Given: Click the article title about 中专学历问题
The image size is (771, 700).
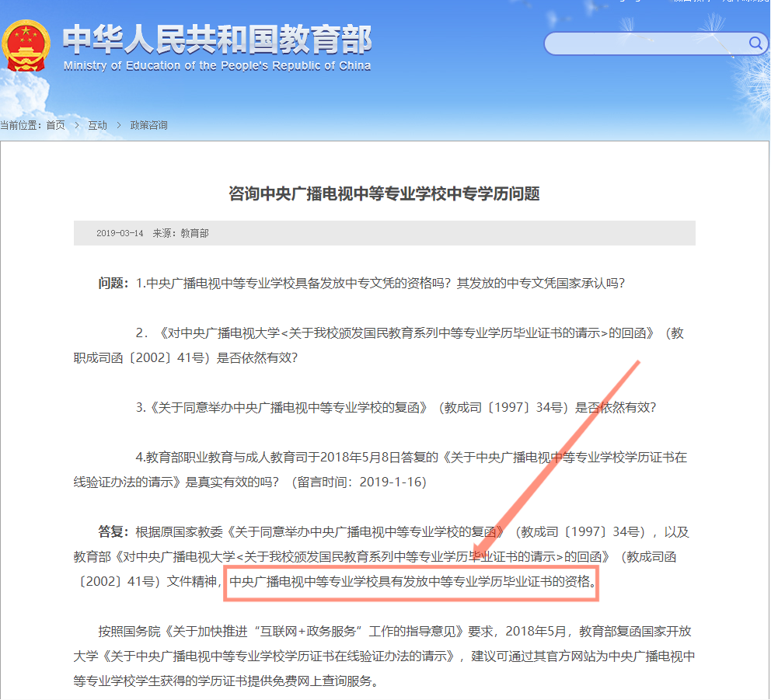Looking at the screenshot, I should [385, 194].
